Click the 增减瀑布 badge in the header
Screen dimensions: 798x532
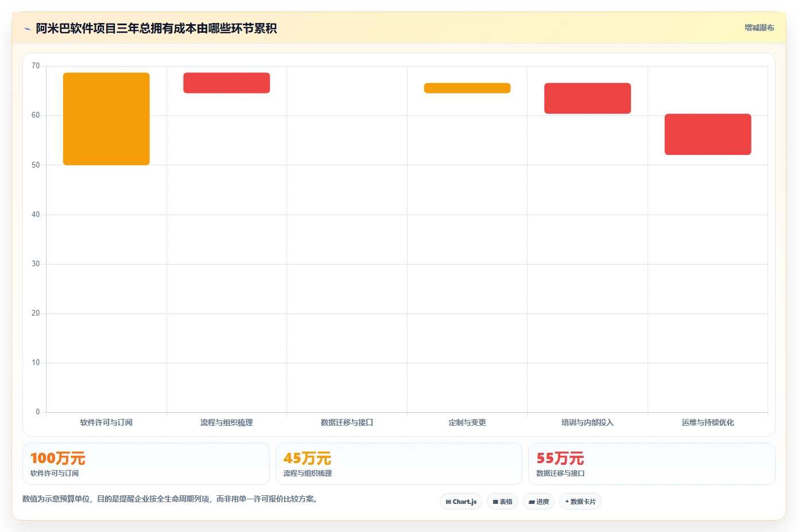click(759, 28)
